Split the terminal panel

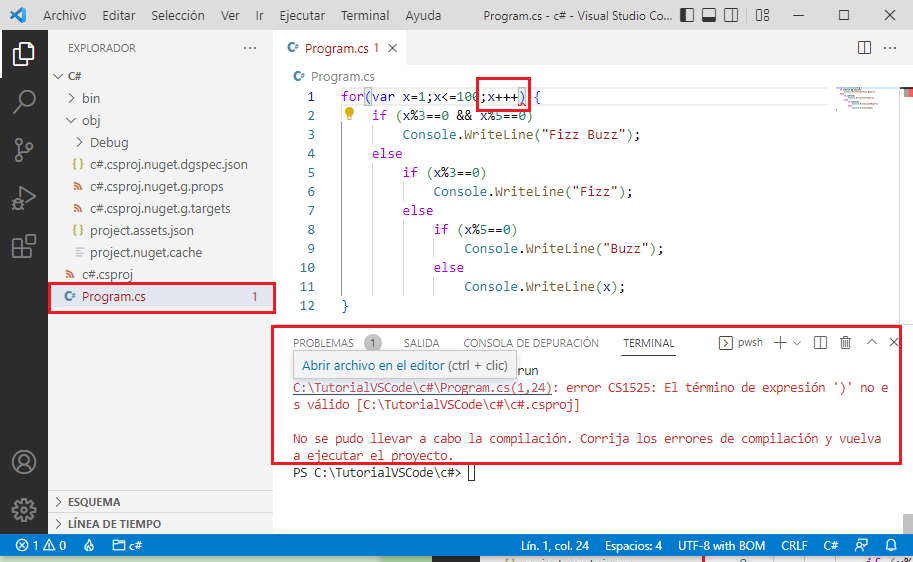point(820,342)
